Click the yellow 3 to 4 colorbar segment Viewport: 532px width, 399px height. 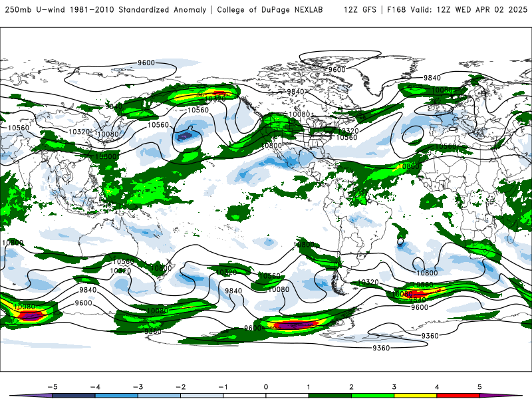point(416,396)
